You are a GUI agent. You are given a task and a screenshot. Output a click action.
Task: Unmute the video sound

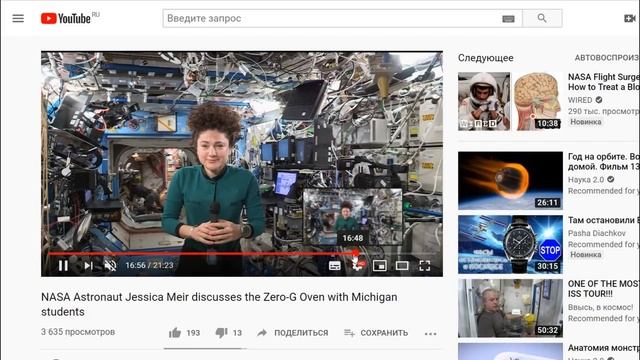(x=110, y=266)
